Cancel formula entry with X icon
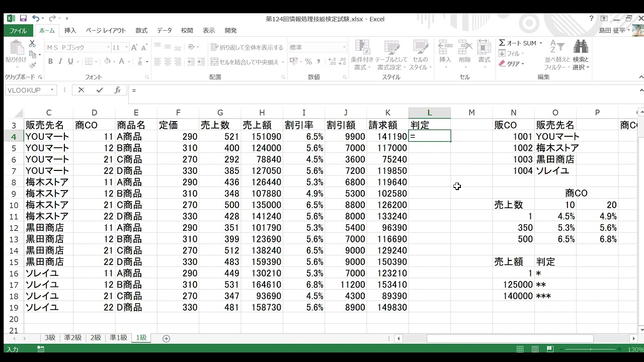 coord(81,90)
